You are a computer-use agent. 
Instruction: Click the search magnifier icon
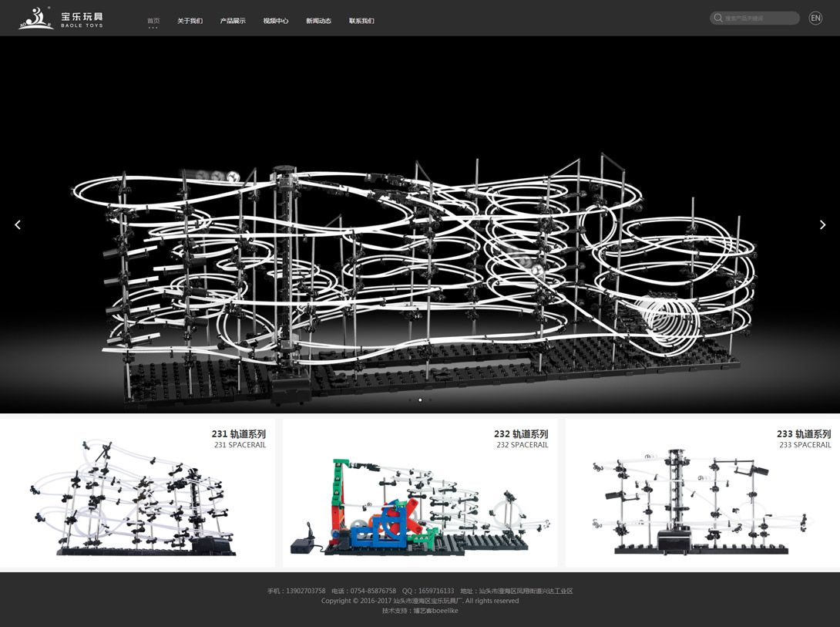tap(718, 18)
